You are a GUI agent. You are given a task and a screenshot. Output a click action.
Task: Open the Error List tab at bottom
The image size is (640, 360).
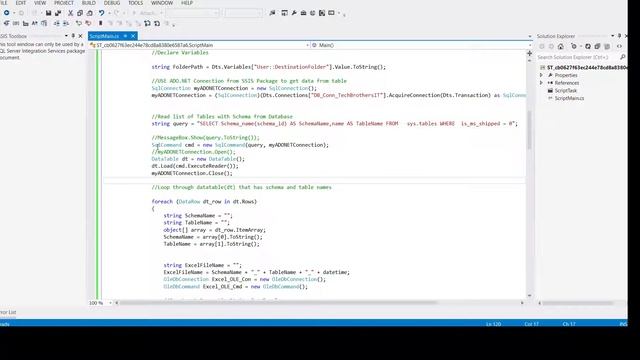[8, 312]
